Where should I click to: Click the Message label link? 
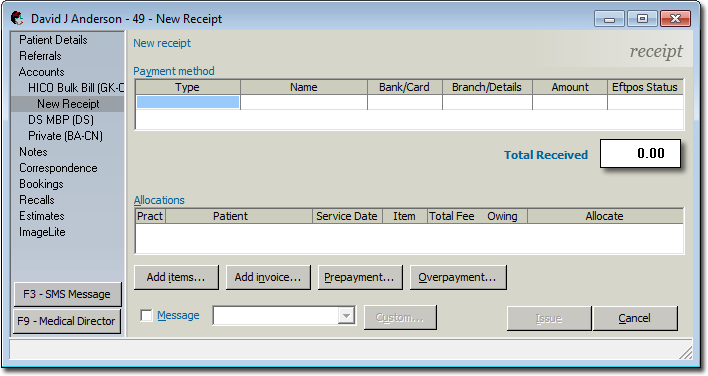coord(178,315)
